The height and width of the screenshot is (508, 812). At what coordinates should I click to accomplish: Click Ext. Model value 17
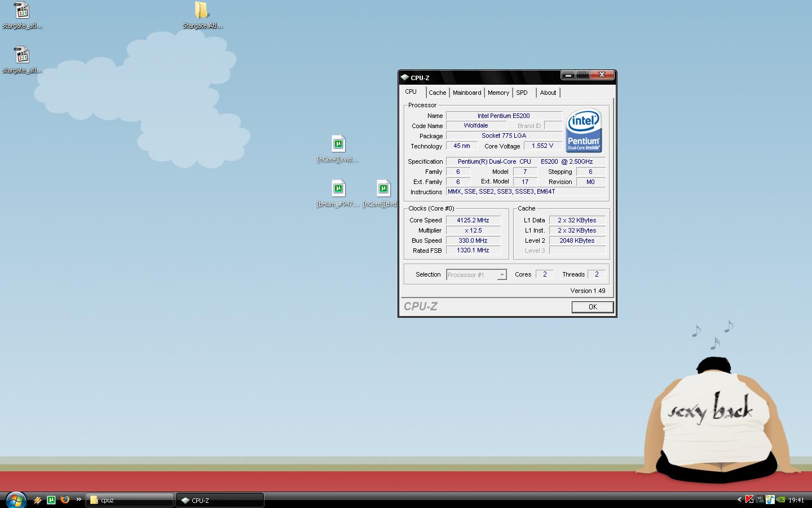coord(525,182)
